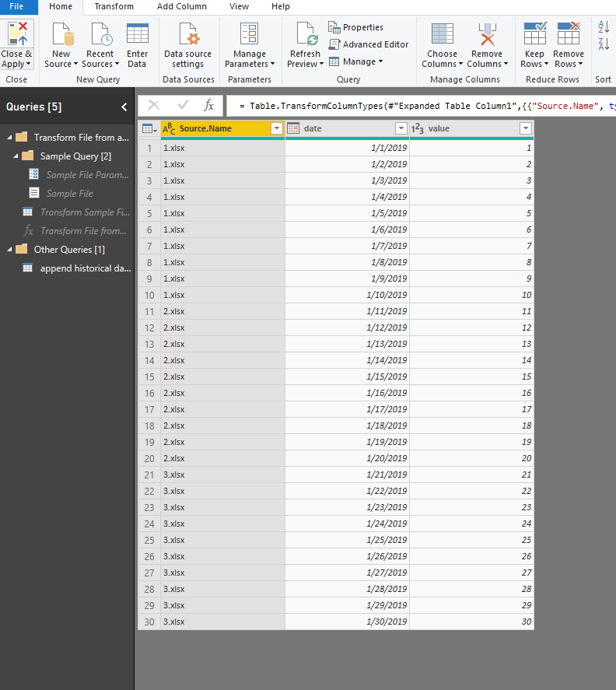Select the Sample File query

[61, 194]
